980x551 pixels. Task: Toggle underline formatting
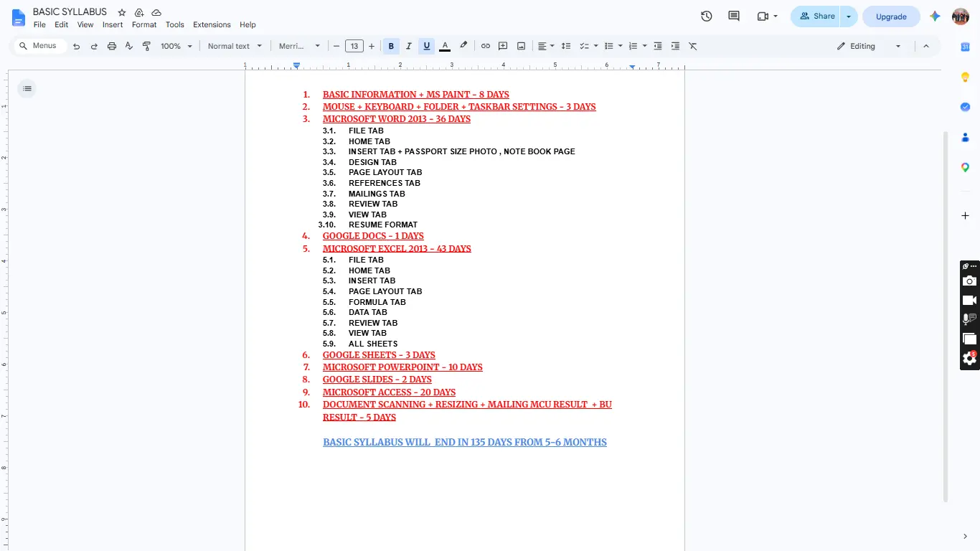427,46
